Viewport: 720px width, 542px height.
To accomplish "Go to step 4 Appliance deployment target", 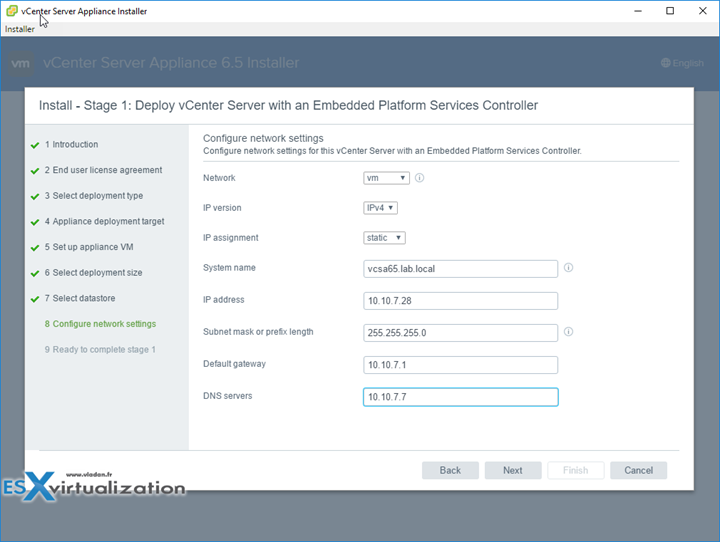I will 104,221.
